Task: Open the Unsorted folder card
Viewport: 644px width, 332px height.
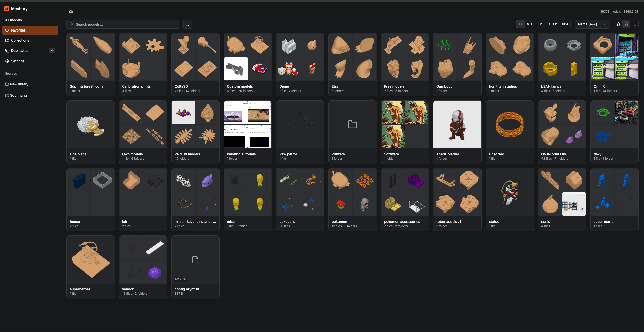Action: click(x=510, y=132)
